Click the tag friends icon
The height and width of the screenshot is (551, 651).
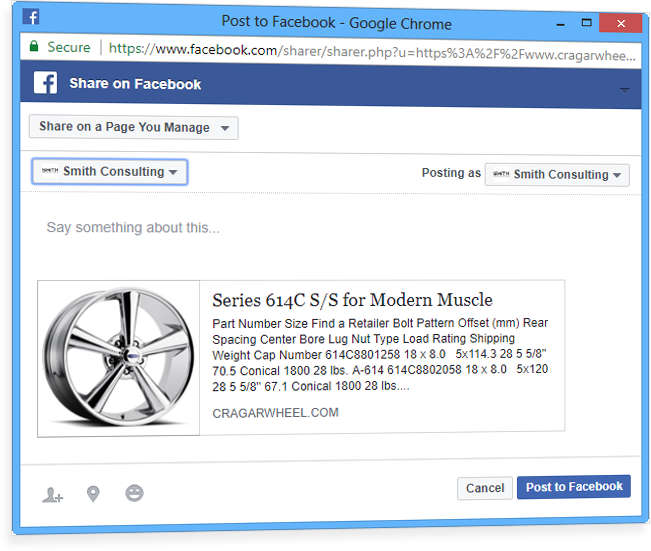click(x=52, y=495)
